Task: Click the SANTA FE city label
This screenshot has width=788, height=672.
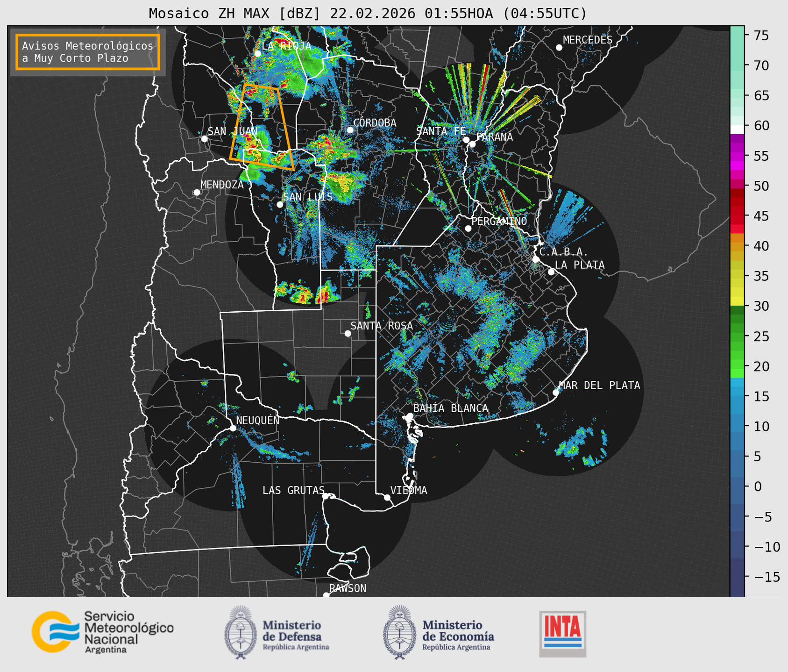Action: pos(441,131)
